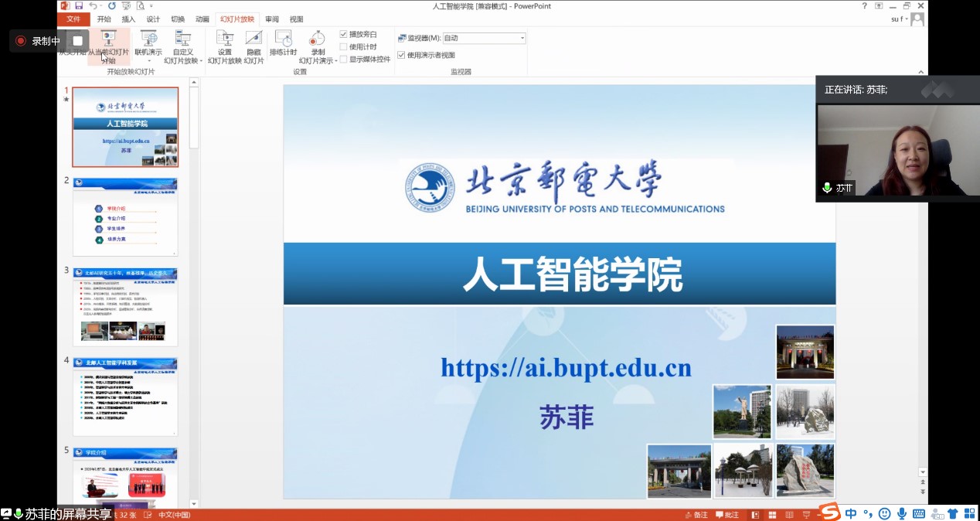This screenshot has width=980, height=521.
Task: Open PowerPoint Help question mark
Action: tap(865, 5)
